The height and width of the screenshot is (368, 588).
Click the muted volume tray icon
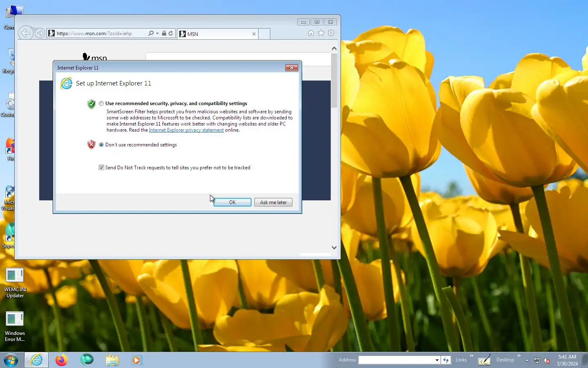(547, 360)
